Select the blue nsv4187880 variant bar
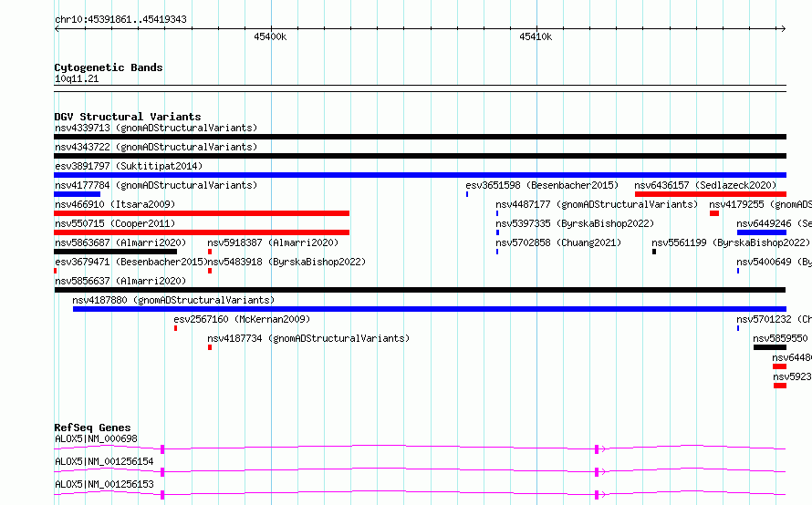 tap(430, 309)
